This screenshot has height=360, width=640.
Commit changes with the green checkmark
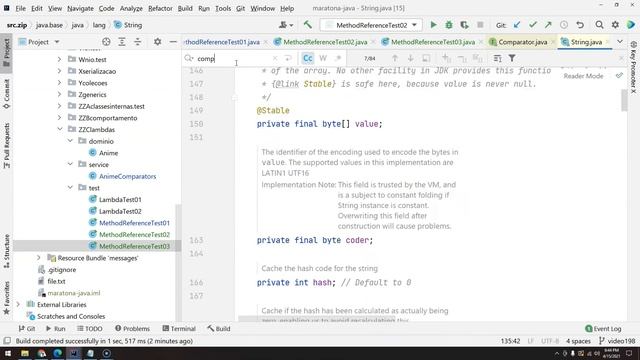pyautogui.click(x=533, y=25)
